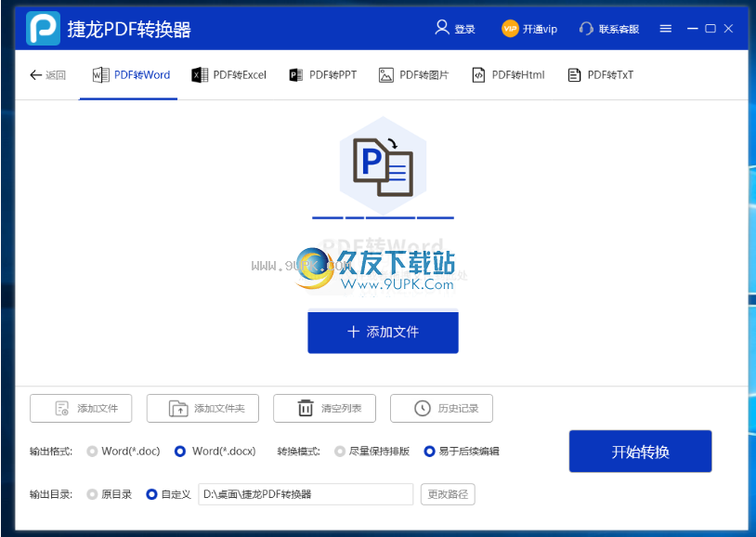Click the PowerPoint tab icon
The image size is (756, 537).
295,74
